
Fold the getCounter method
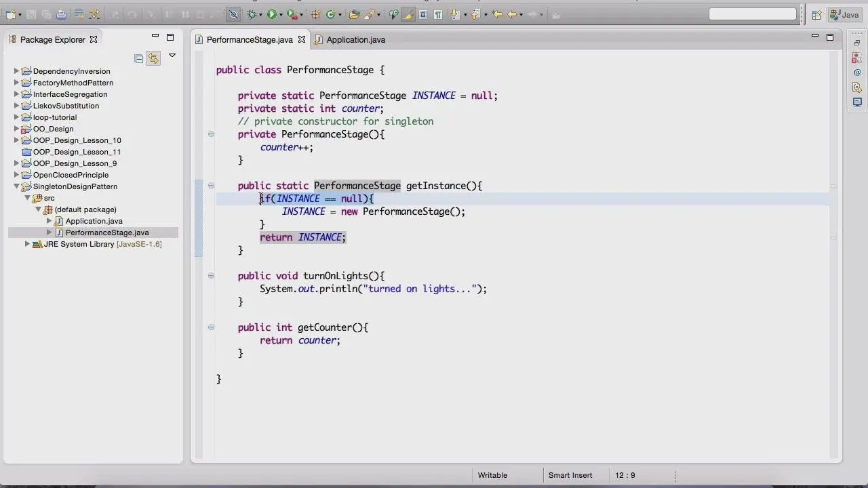(x=211, y=327)
